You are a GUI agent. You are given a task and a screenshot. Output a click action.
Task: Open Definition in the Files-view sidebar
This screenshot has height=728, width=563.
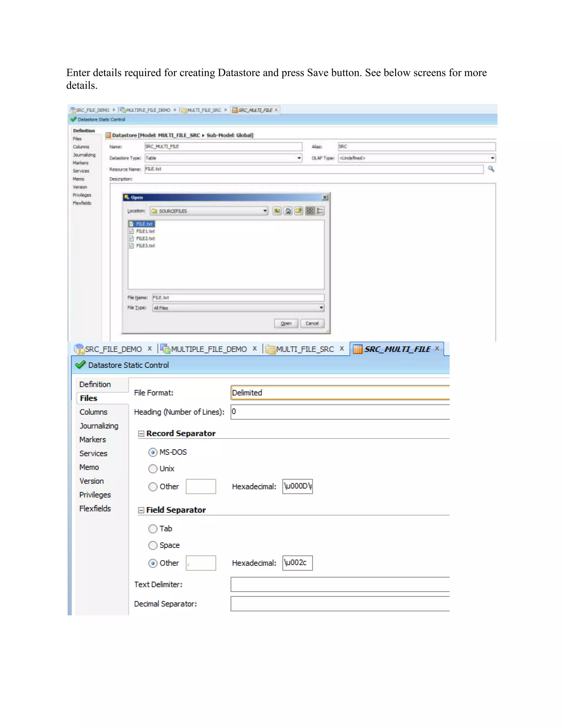[x=95, y=384]
